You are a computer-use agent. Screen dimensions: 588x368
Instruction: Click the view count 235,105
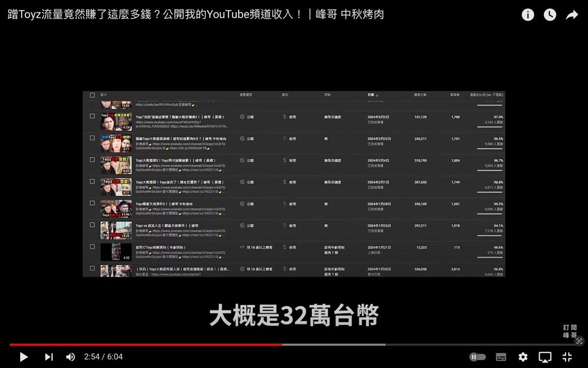[420, 204]
